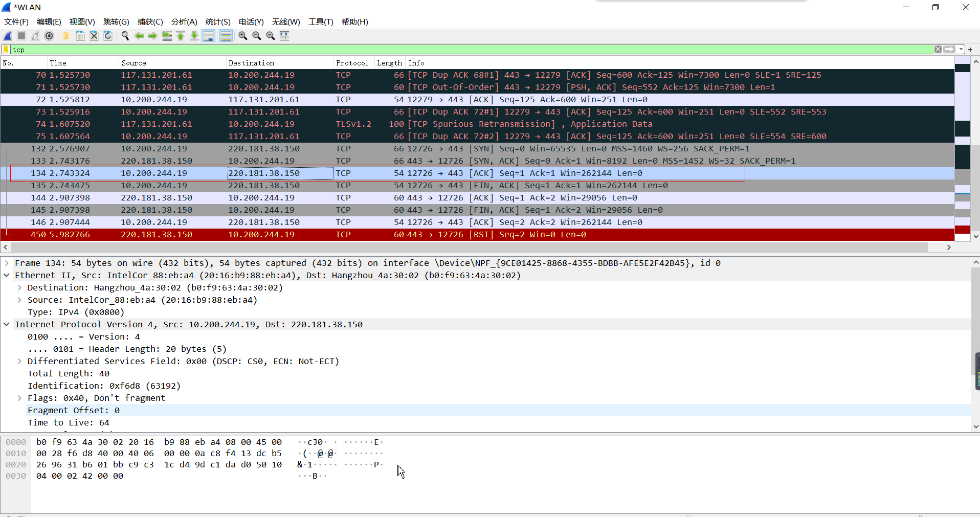The height and width of the screenshot is (517, 980).
Task: Open the display filter bookmark menu
Action: coord(6,50)
